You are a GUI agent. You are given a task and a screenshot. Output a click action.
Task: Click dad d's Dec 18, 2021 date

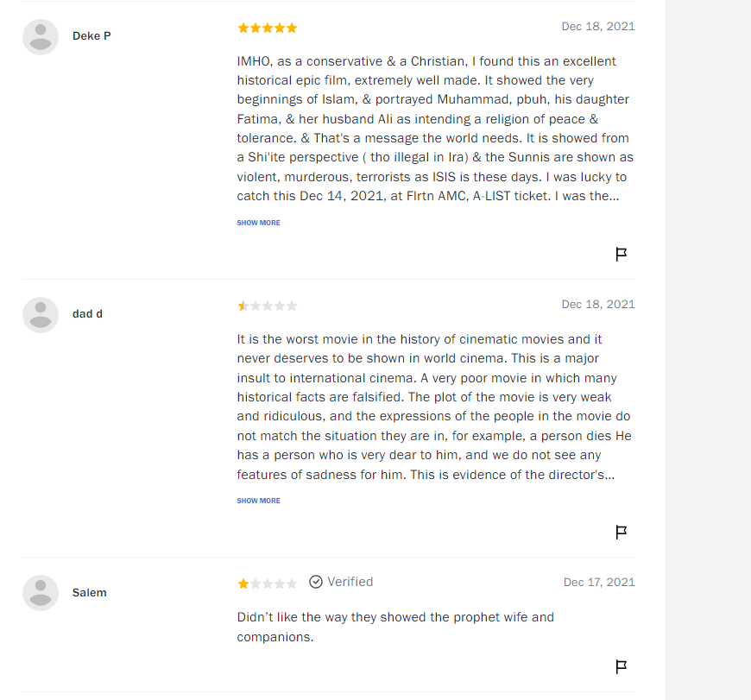pyautogui.click(x=597, y=304)
